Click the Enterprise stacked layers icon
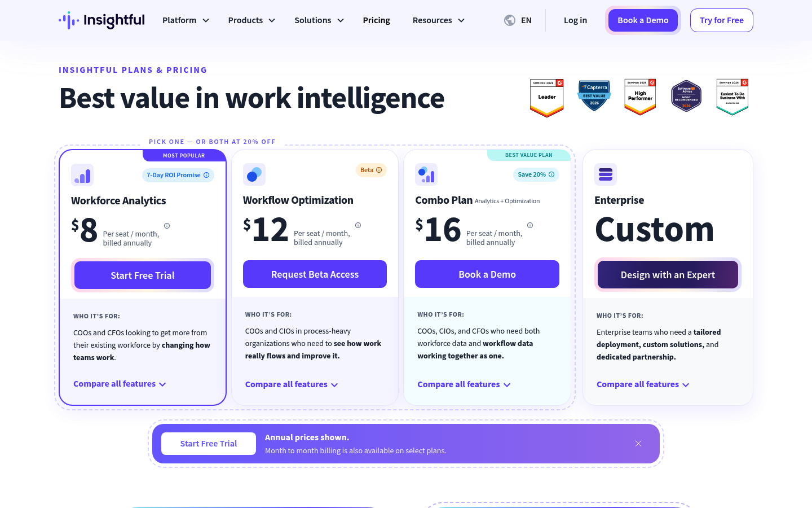This screenshot has width=812, height=508. click(606, 174)
